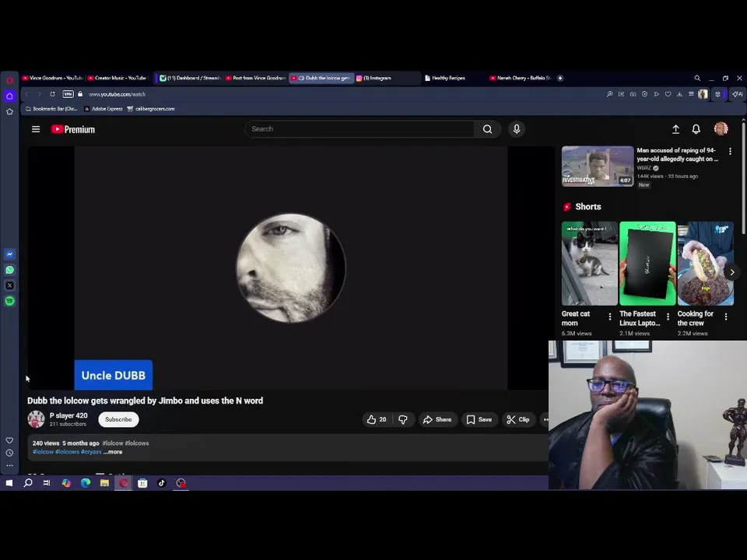Open the P slayer 420 channel avatar
The width and height of the screenshot is (747, 560).
pyautogui.click(x=36, y=419)
